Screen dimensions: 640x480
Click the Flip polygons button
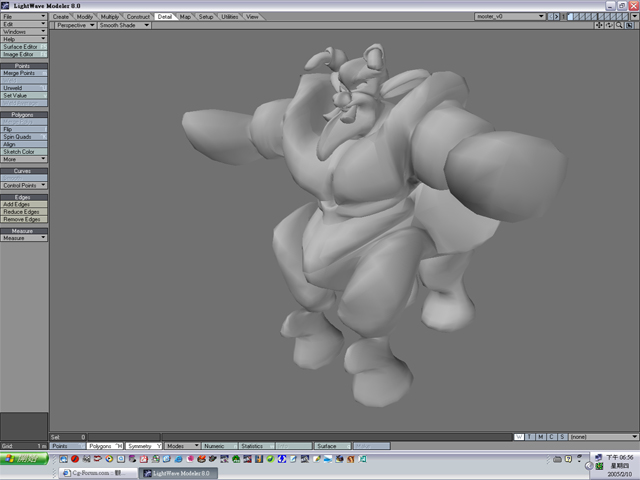pyautogui.click(x=24, y=129)
